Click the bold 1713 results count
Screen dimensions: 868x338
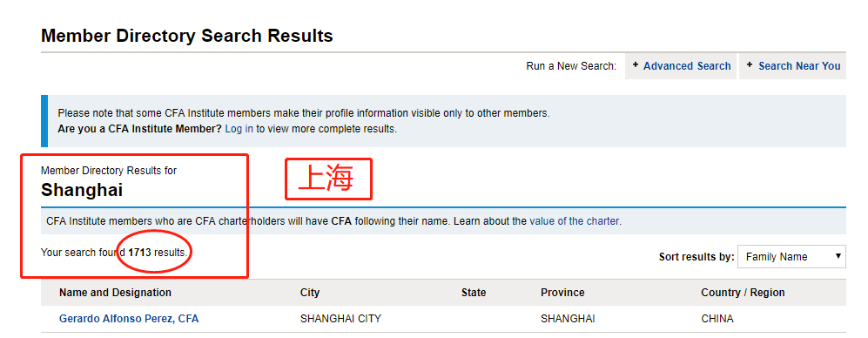[139, 253]
